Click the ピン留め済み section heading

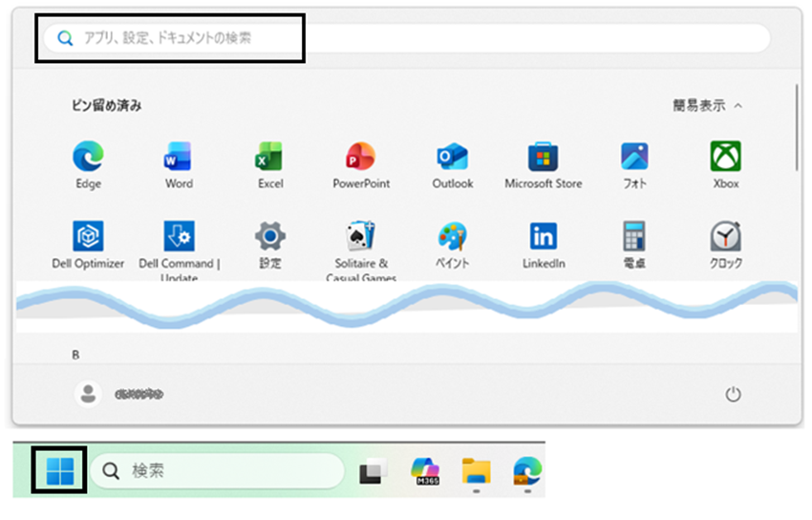pyautogui.click(x=106, y=106)
